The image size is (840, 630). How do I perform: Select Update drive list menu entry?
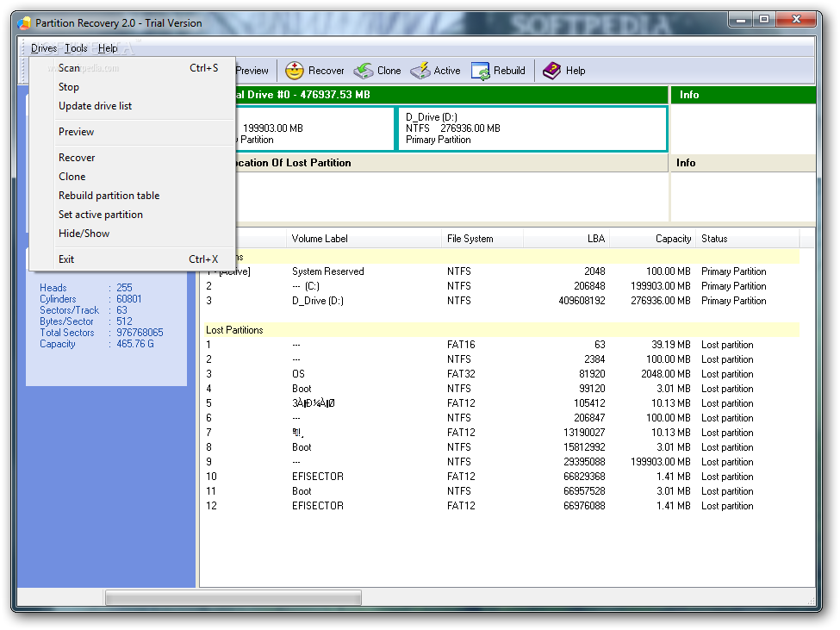[x=133, y=106]
